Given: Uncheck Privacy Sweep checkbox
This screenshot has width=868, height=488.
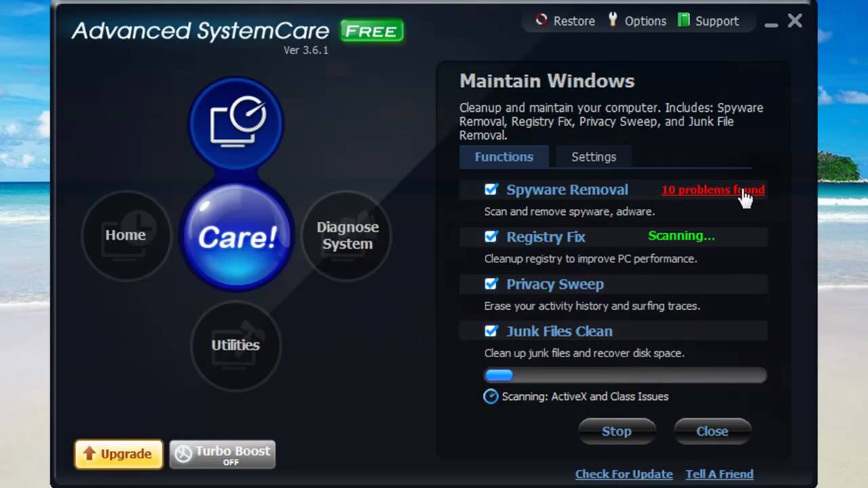Looking at the screenshot, I should tap(492, 284).
